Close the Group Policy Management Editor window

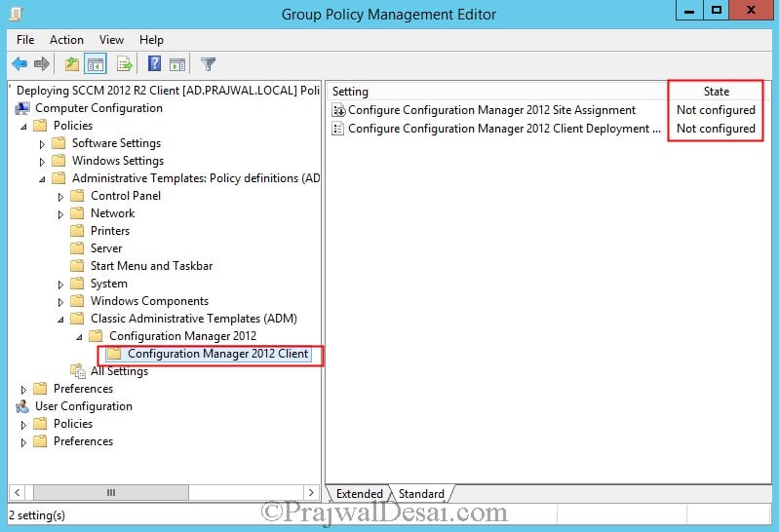click(x=751, y=11)
